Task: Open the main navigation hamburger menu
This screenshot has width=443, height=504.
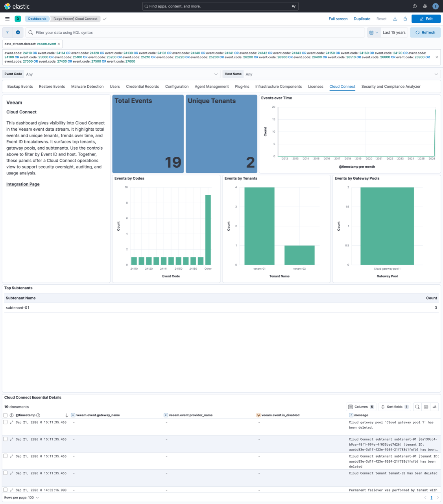Action: pos(7,19)
